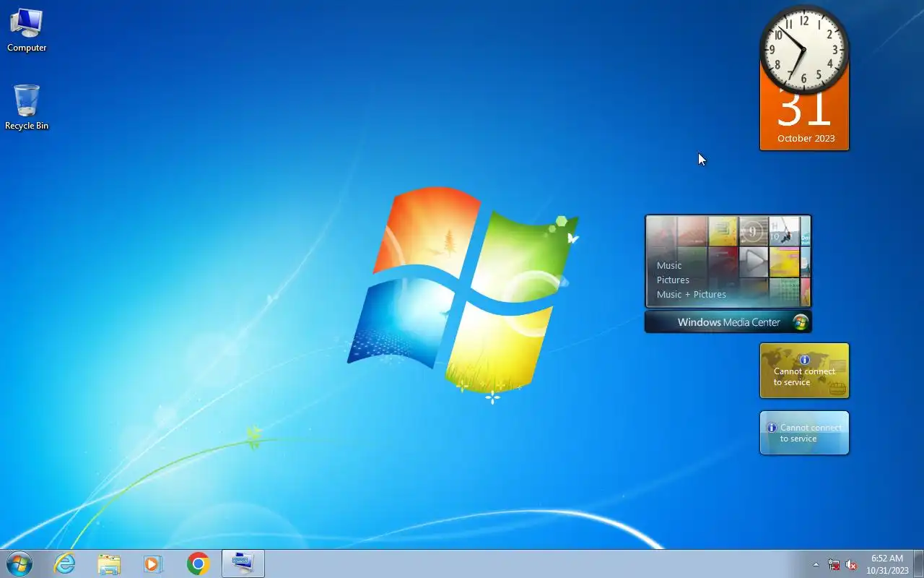Screen dimensions: 924x578
Task: Open the Windows Start menu orb
Action: [x=19, y=564]
